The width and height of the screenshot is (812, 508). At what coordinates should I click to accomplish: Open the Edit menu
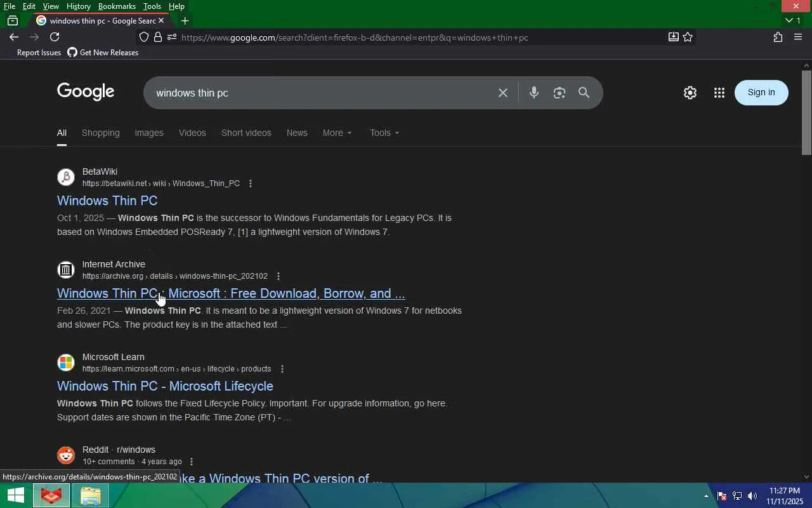[x=29, y=6]
